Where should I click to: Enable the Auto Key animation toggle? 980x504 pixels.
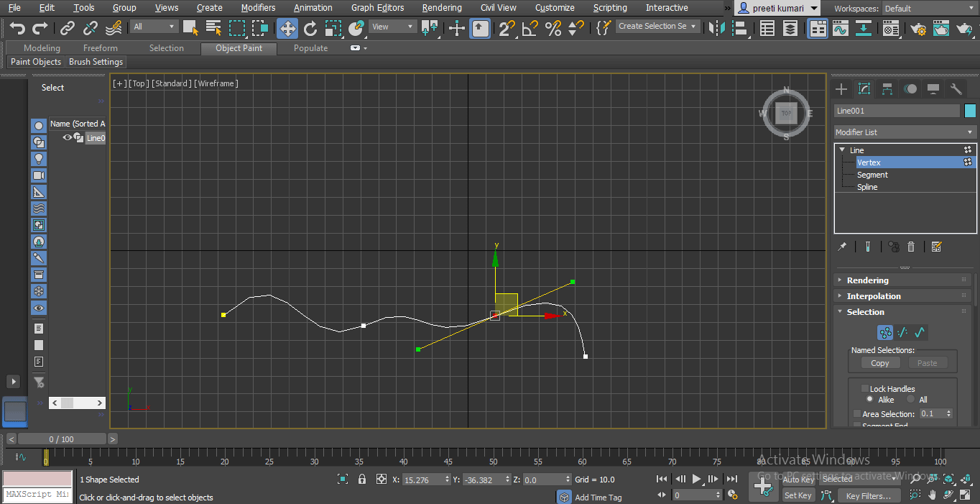pos(798,480)
